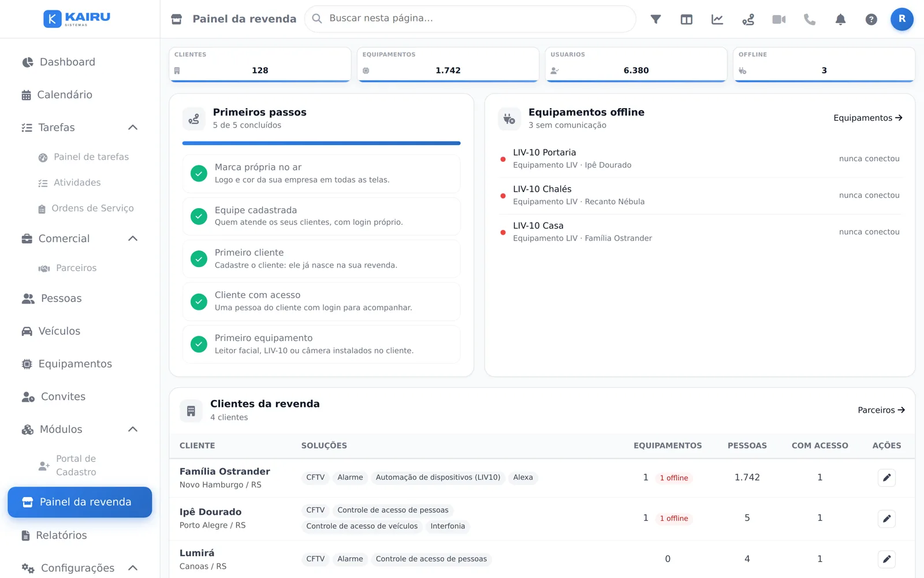
Task: Open the user avatar R menu
Action: tap(902, 19)
